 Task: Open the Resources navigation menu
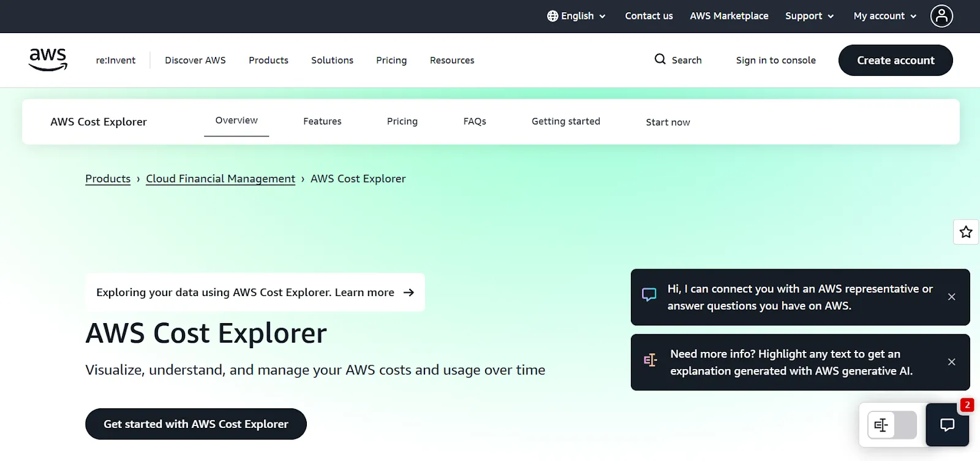452,60
